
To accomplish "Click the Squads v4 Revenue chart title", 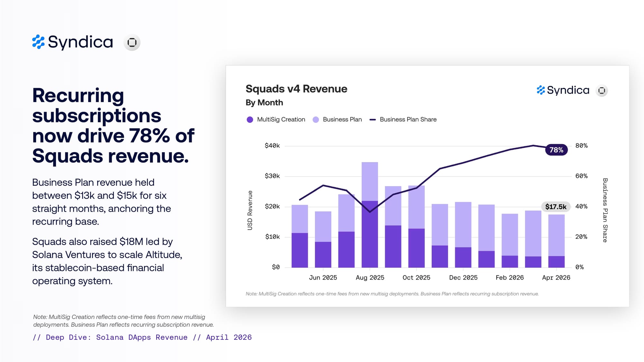I will pyautogui.click(x=296, y=89).
